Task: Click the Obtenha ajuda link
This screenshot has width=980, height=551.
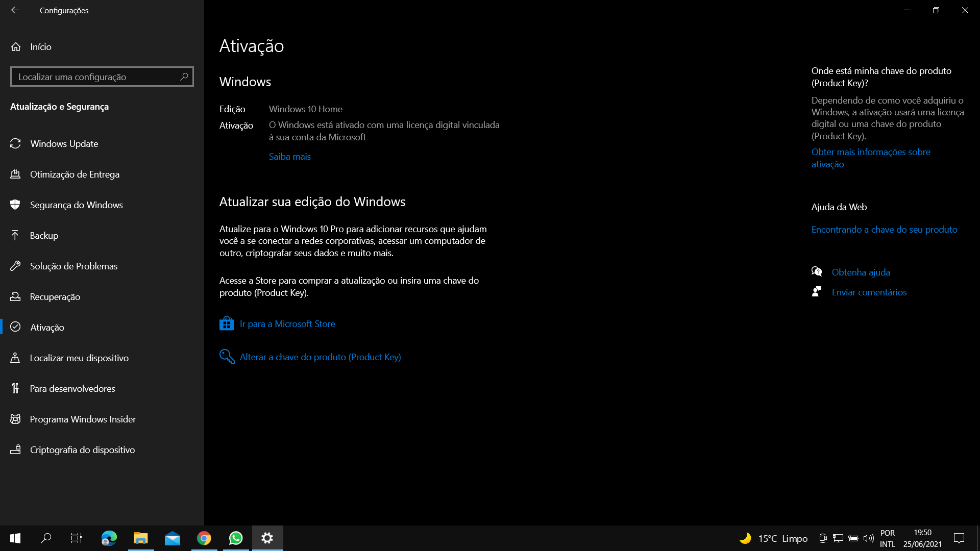Action: [x=861, y=272]
